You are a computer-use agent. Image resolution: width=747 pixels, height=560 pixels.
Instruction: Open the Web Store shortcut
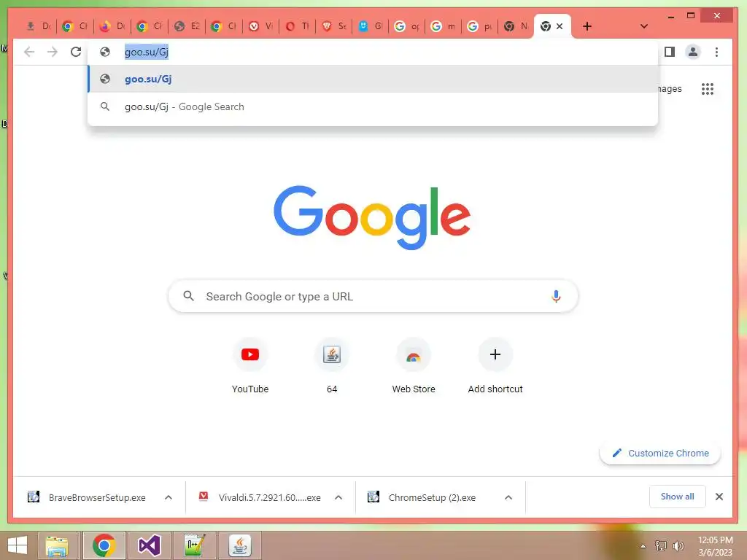point(414,366)
